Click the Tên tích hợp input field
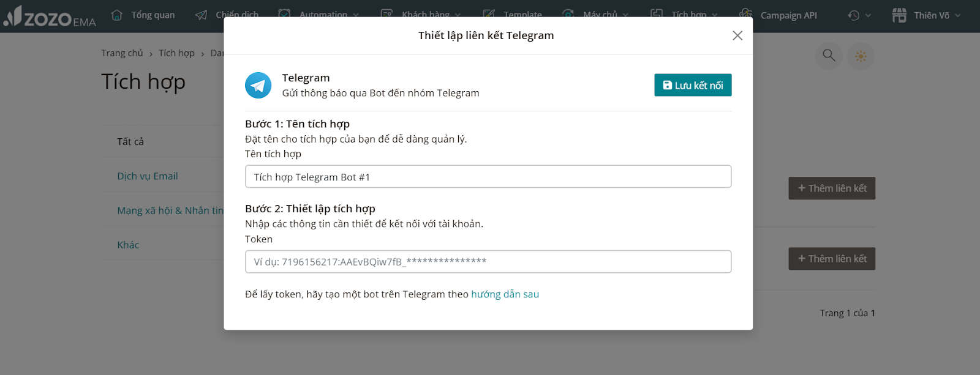This screenshot has width=980, height=375. click(x=488, y=177)
